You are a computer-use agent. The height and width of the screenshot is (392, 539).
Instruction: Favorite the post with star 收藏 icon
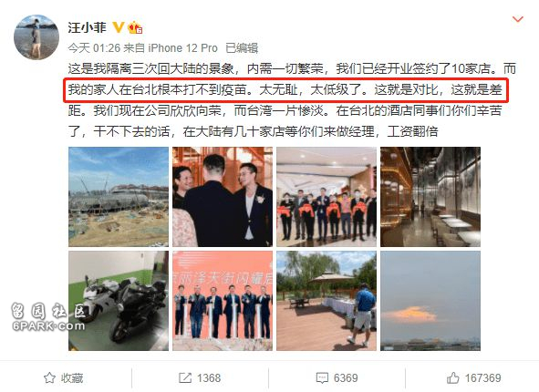click(x=64, y=378)
